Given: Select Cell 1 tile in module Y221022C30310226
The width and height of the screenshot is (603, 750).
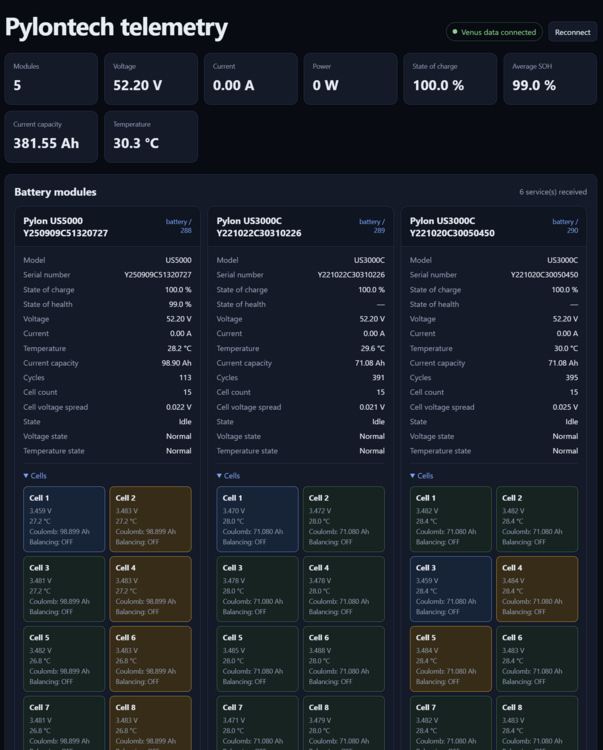Looking at the screenshot, I should pyautogui.click(x=257, y=519).
